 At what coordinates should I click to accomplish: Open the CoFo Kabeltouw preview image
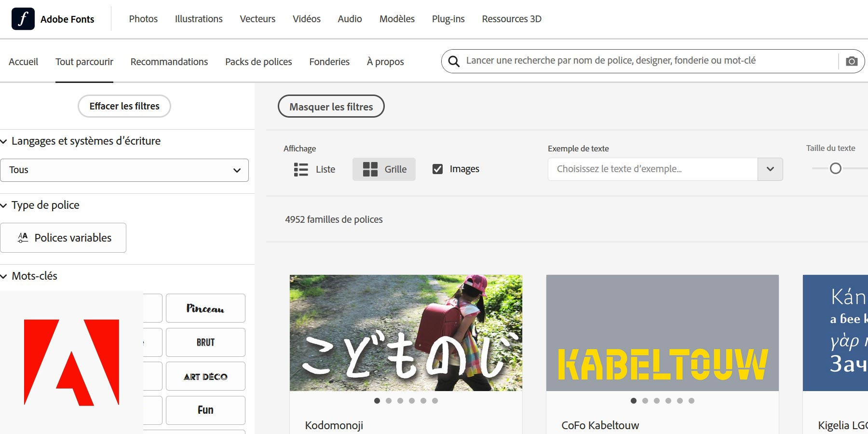[x=663, y=333]
